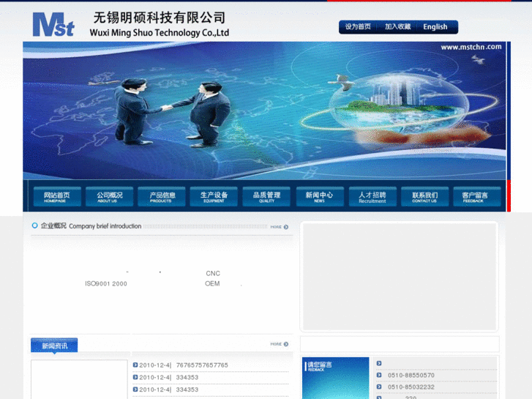Open news item 76765757657765
532x399 pixels.
pyautogui.click(x=202, y=365)
